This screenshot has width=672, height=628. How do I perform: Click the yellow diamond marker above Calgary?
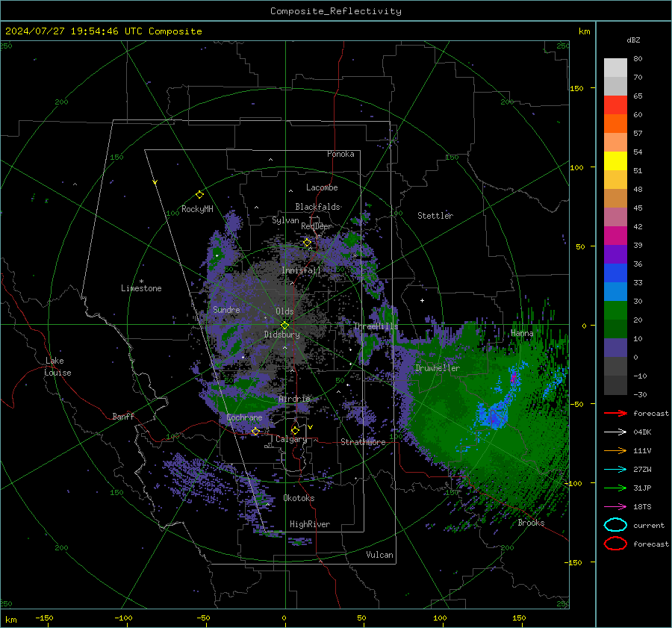pos(295,430)
